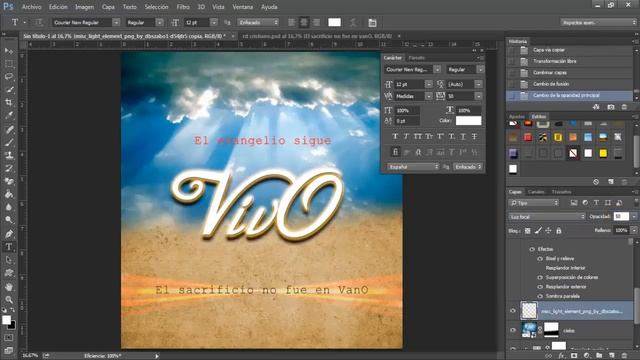Click the warp text icon in options bar
This screenshot has height=360, width=640.
pyautogui.click(x=353, y=22)
